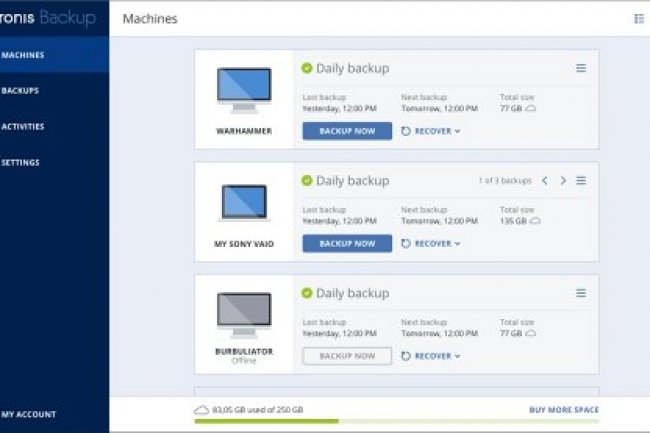
Task: Click the Machines page heading
Action: 150,19
